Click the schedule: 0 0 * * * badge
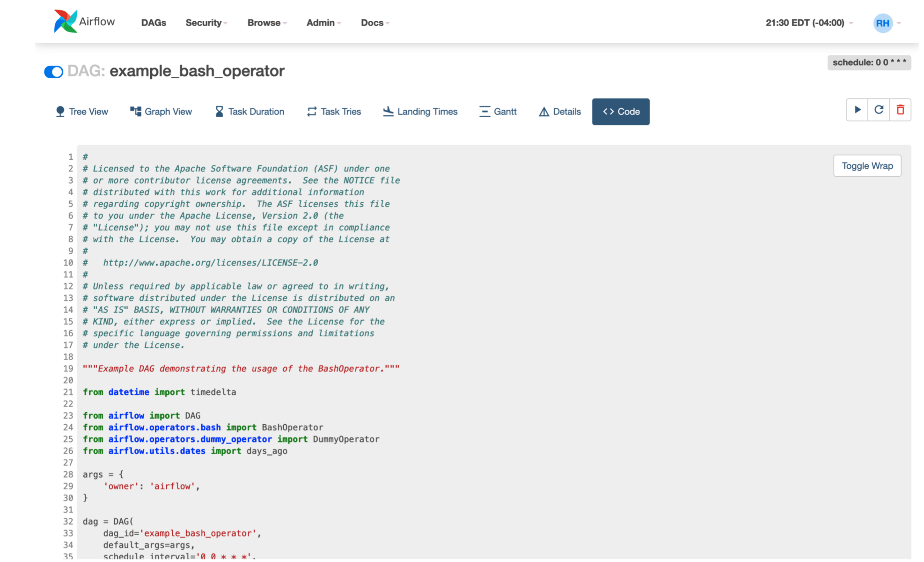Image resolution: width=924 pixels, height=562 pixels. click(869, 63)
